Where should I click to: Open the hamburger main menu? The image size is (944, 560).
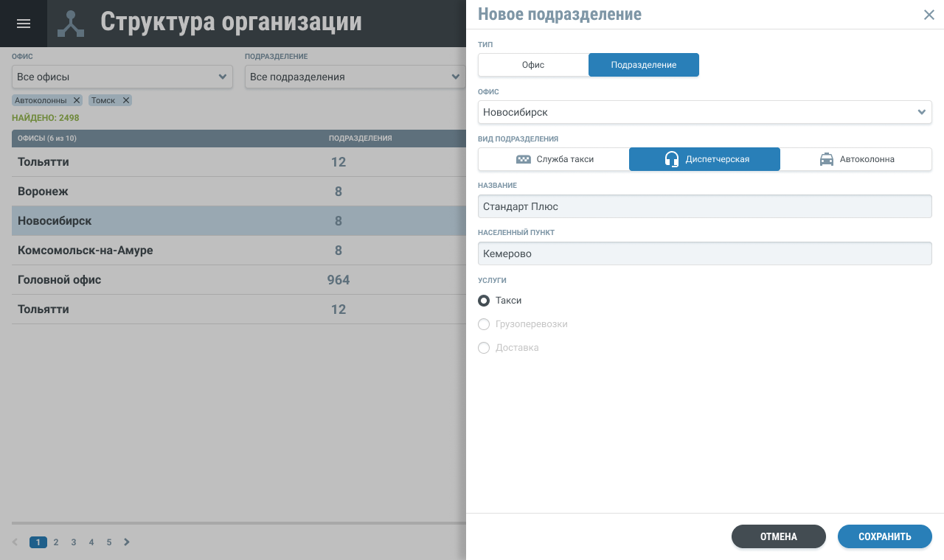[x=24, y=24]
